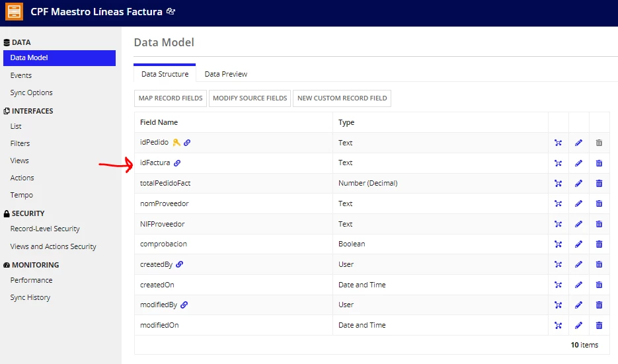Go to Views and Actions Security
Screen dimensions: 618x364
(x=54, y=246)
